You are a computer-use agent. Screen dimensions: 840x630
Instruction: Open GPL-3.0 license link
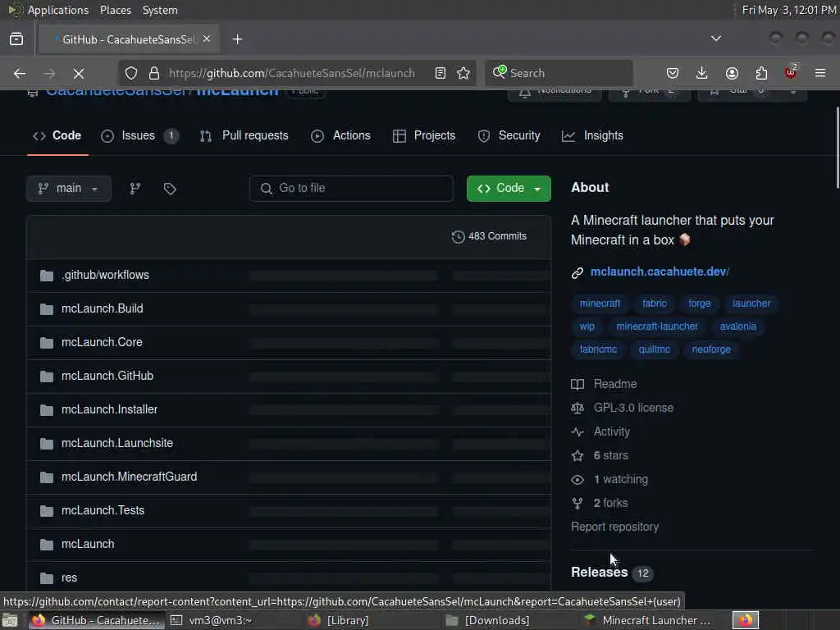tap(623, 408)
